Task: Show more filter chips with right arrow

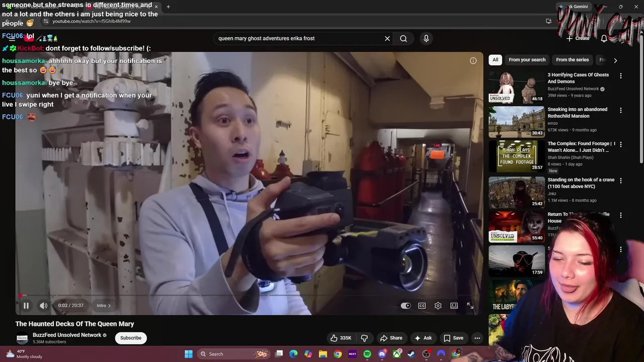Action: [x=615, y=60]
